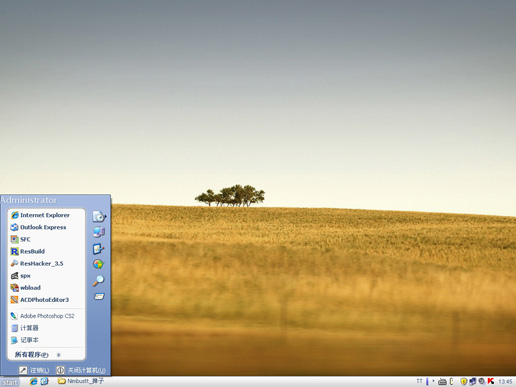This screenshot has width=516, height=387.
Task: Click the magnifier search icon
Action: tap(98, 281)
